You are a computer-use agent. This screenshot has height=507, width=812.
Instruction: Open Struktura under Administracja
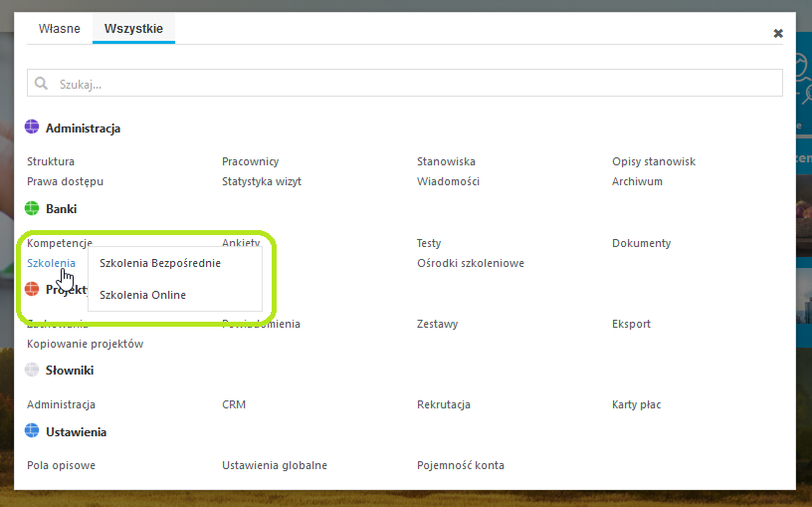point(51,161)
